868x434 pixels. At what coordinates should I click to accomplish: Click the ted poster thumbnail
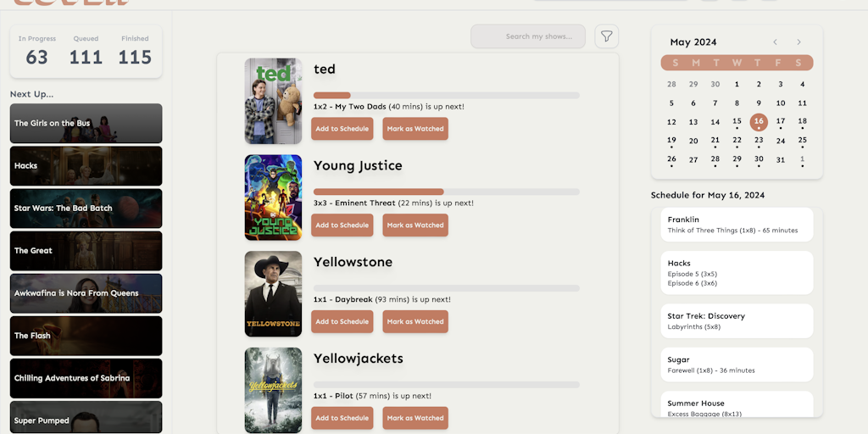[x=273, y=101]
